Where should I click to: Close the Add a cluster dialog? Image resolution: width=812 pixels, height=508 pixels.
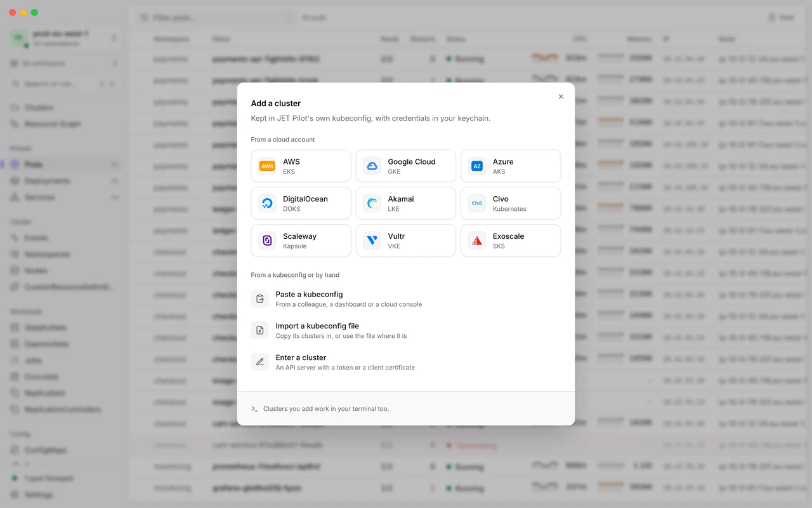(561, 97)
